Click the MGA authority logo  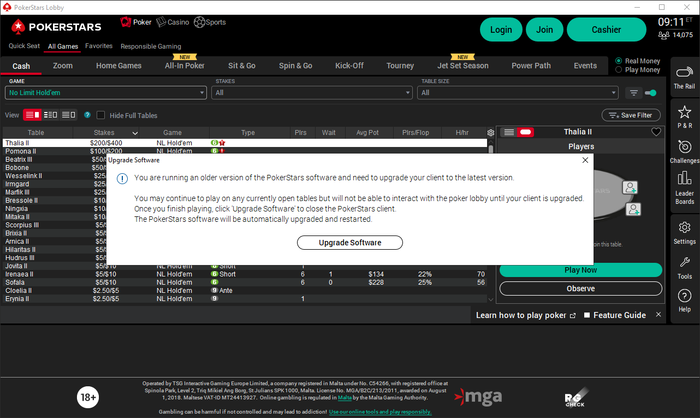point(478,397)
